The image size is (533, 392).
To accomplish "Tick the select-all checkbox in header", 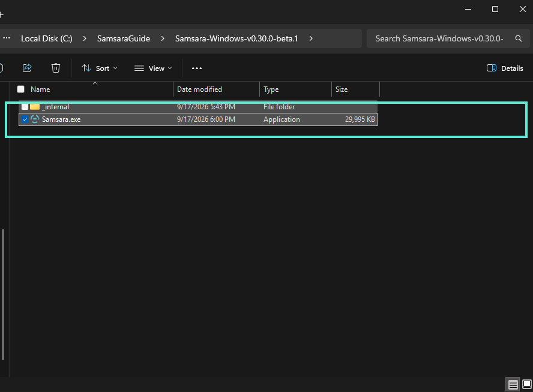I will click(x=21, y=89).
